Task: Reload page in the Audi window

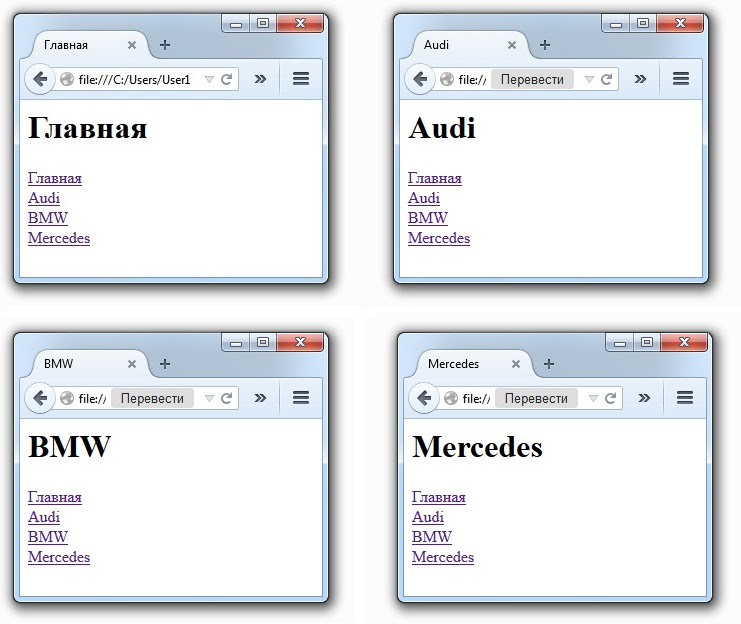Action: [x=606, y=79]
